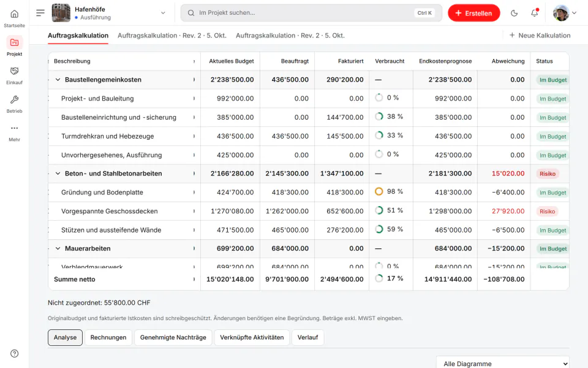Open second tab Auftragskalkulation Rev. 2
This screenshot has height=368, width=588.
[x=172, y=36]
